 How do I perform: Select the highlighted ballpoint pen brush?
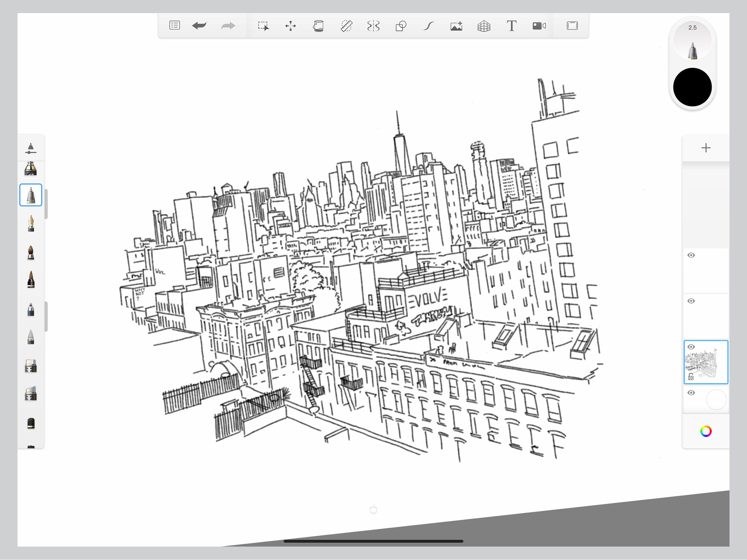click(31, 195)
